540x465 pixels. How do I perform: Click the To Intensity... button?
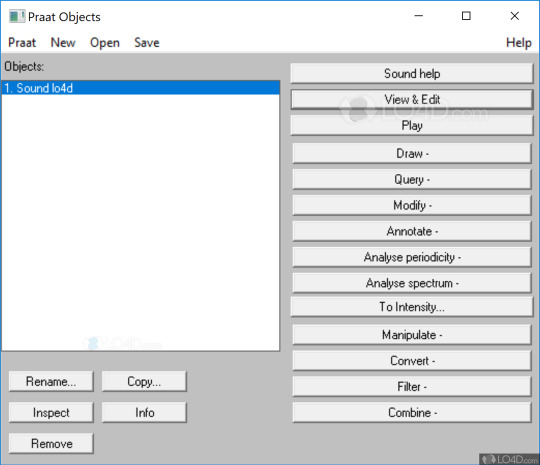click(x=412, y=307)
